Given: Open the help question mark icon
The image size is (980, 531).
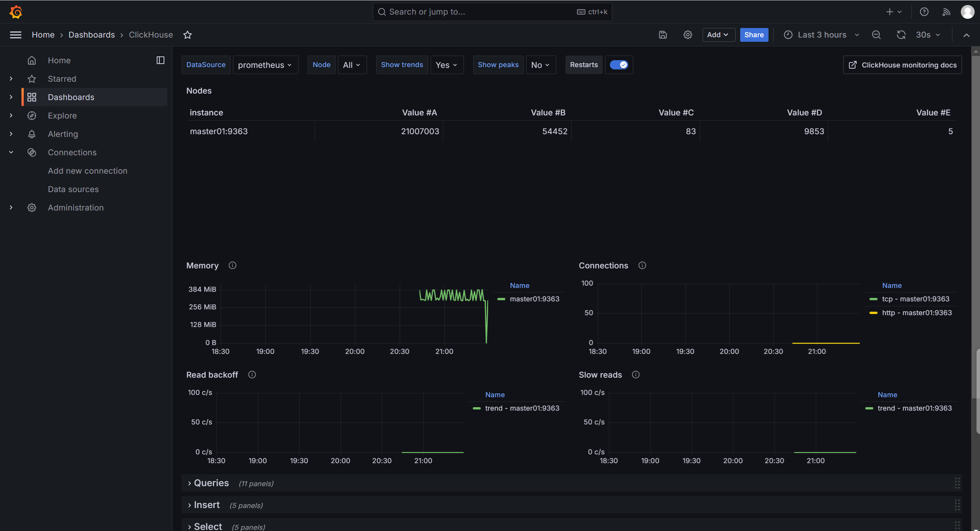Looking at the screenshot, I should (924, 12).
